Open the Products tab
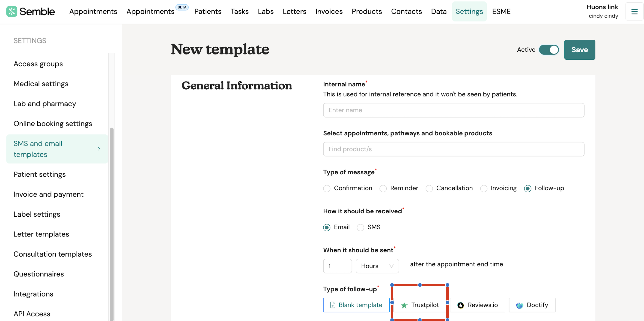 pyautogui.click(x=367, y=12)
